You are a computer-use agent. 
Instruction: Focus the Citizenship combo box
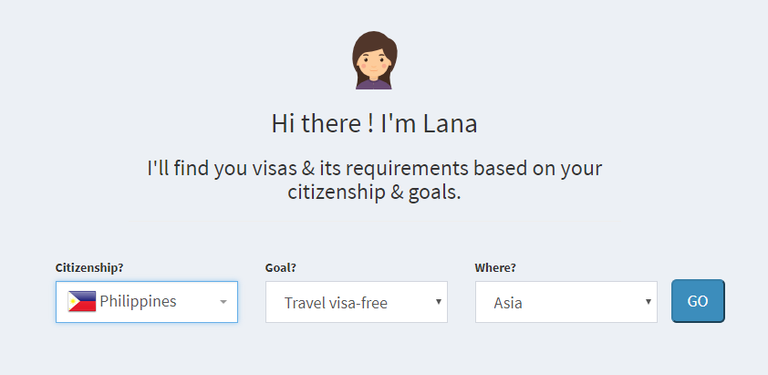point(146,302)
